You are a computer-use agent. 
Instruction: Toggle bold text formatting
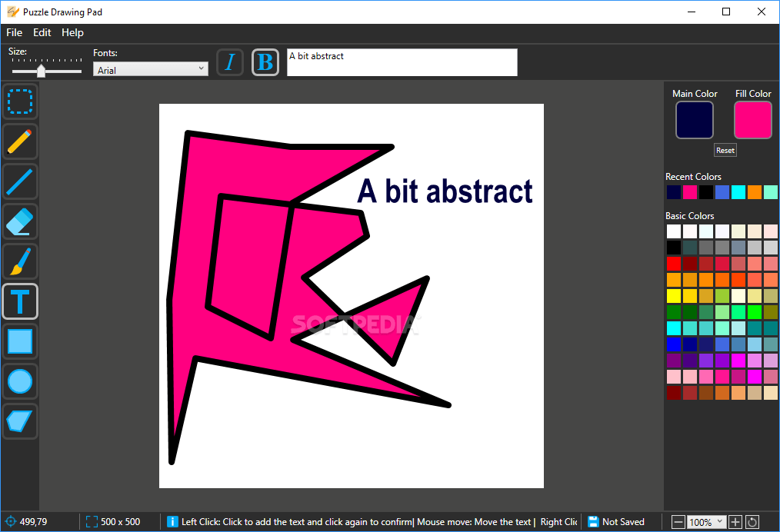[265, 62]
